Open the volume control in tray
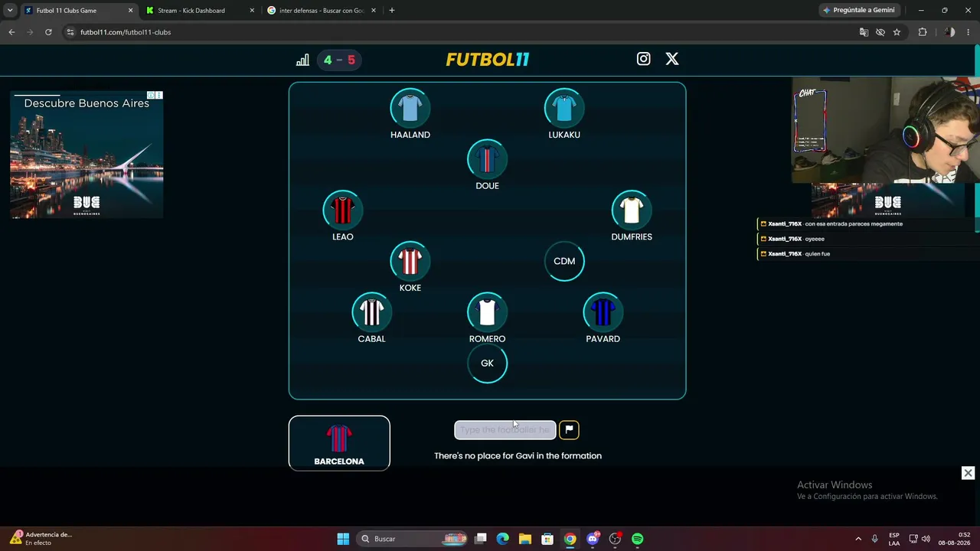 click(x=926, y=539)
